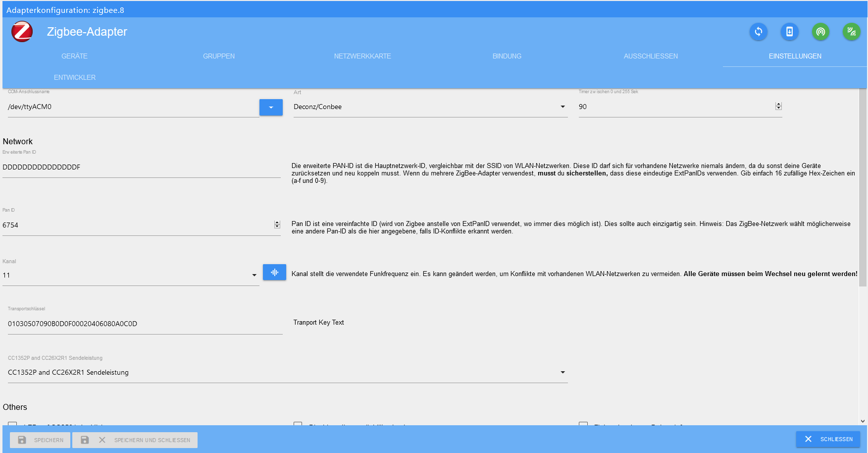Viewport: 868px width, 453px height.
Task: Click the 'Adapterkonfiguration: zigbee.8' title text
Action: coord(65,10)
